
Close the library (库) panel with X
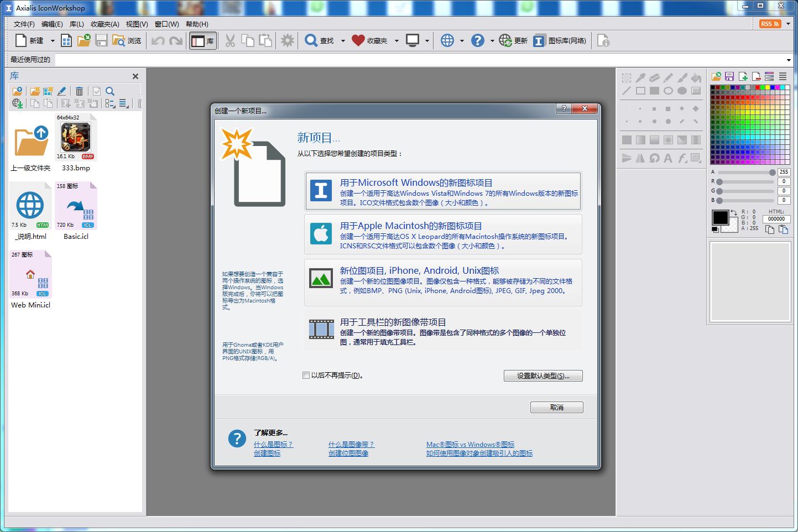tap(135, 76)
